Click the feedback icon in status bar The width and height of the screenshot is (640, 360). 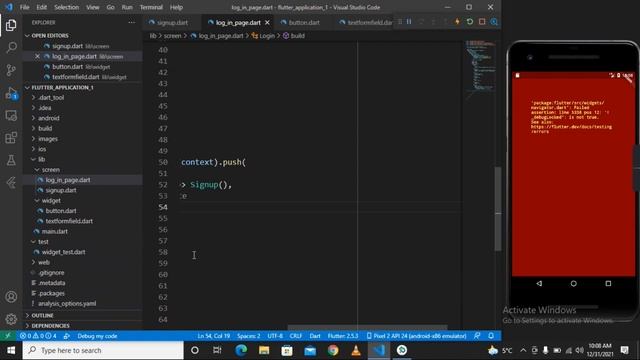[x=477, y=336]
